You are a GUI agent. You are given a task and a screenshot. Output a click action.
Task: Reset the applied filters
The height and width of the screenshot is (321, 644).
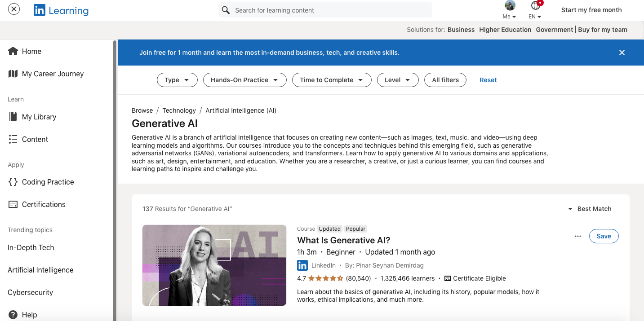tap(488, 80)
